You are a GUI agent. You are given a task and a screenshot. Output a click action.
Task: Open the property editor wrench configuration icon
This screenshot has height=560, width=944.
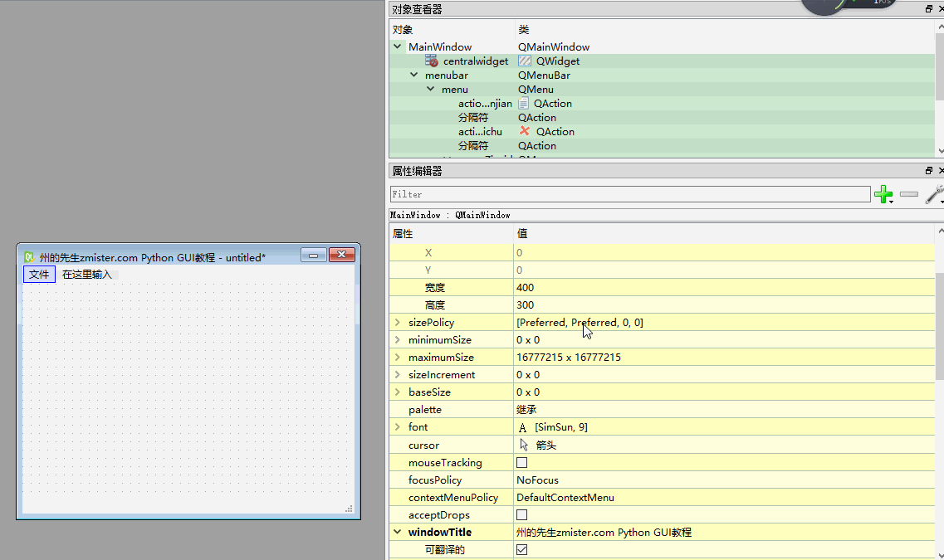pos(935,194)
